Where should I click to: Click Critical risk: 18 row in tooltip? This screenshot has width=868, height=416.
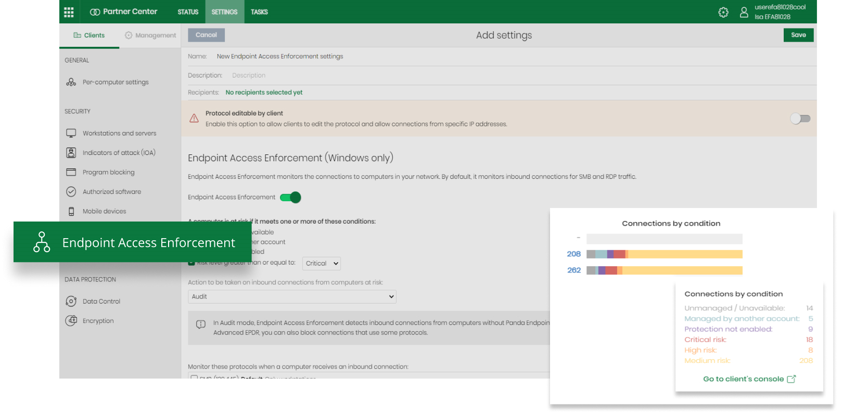point(748,340)
